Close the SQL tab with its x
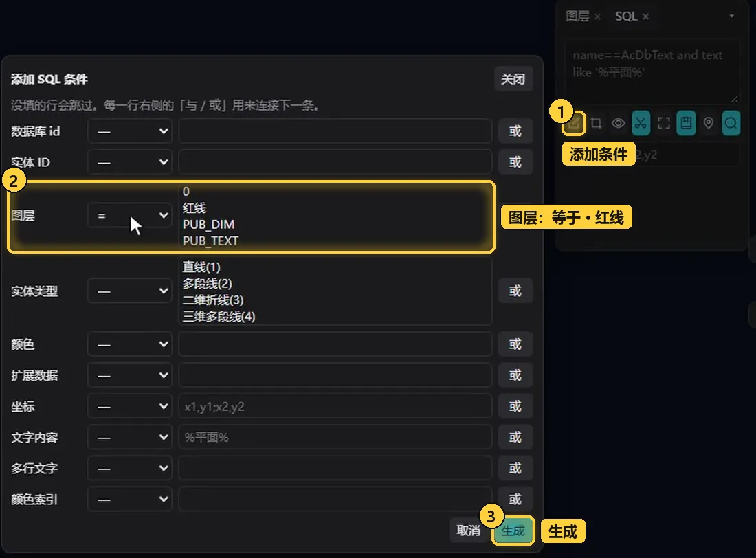The width and height of the screenshot is (756, 558). click(x=645, y=16)
